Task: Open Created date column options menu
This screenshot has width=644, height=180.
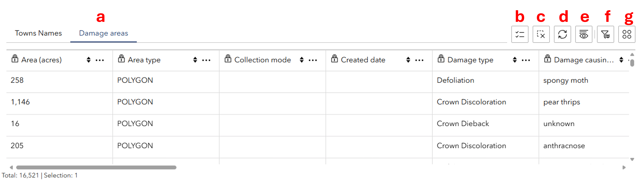Action: 419,60
